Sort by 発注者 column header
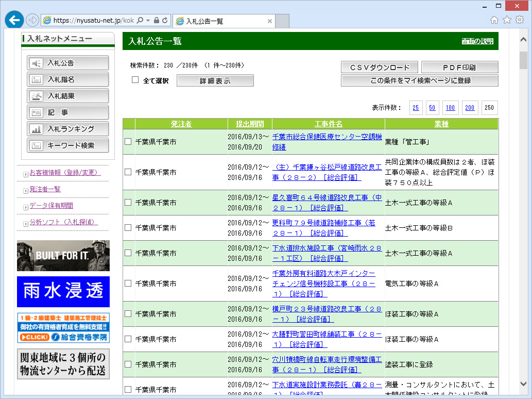The width and height of the screenshot is (532, 399). coord(181,124)
